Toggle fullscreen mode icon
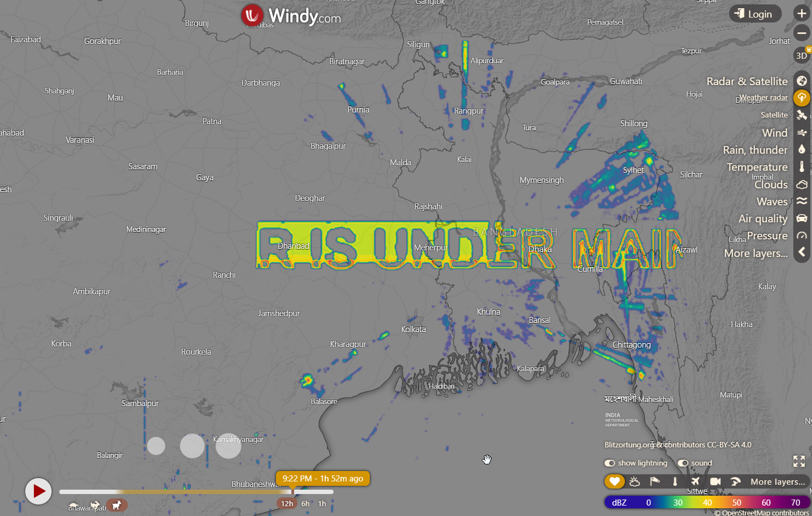 coord(799,461)
